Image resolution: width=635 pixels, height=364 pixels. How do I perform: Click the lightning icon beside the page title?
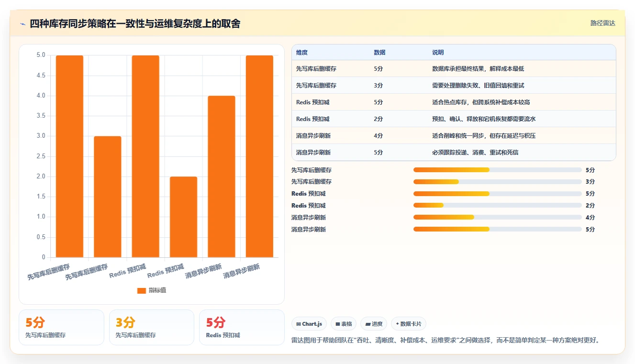pyautogui.click(x=22, y=23)
